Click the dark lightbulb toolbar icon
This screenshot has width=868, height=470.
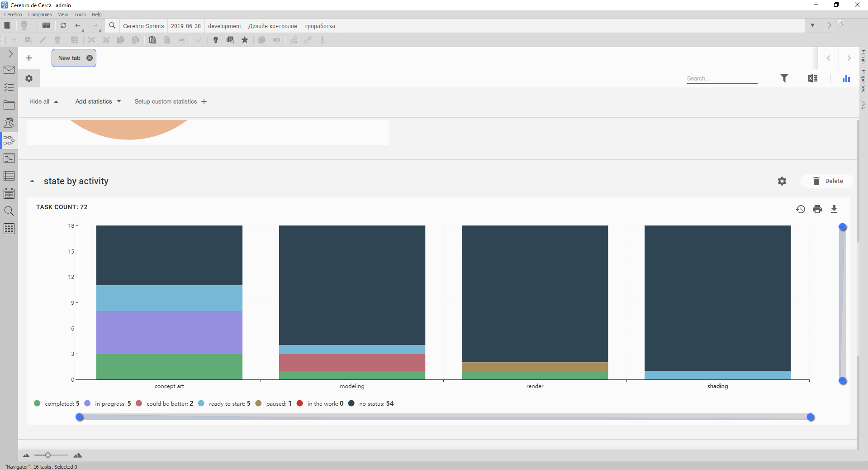point(216,40)
